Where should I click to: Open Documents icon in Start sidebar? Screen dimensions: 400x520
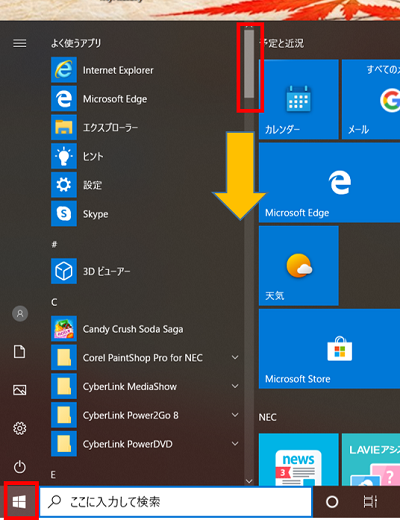tap(20, 352)
